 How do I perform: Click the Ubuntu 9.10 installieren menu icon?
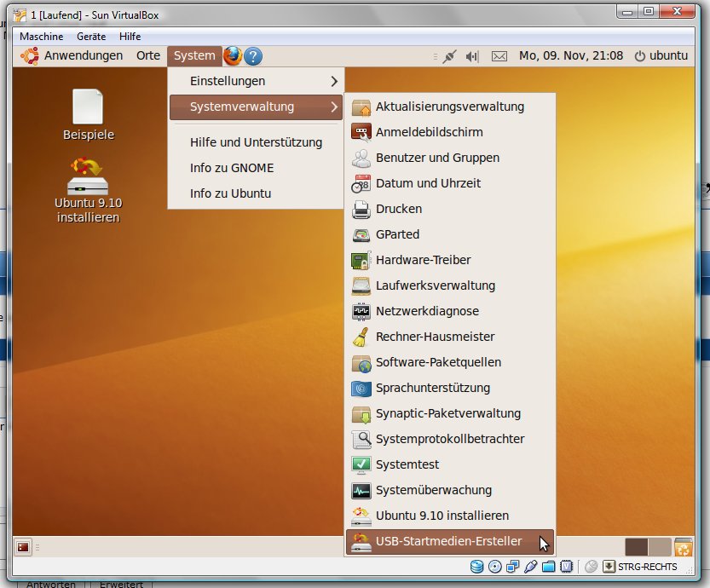(361, 516)
